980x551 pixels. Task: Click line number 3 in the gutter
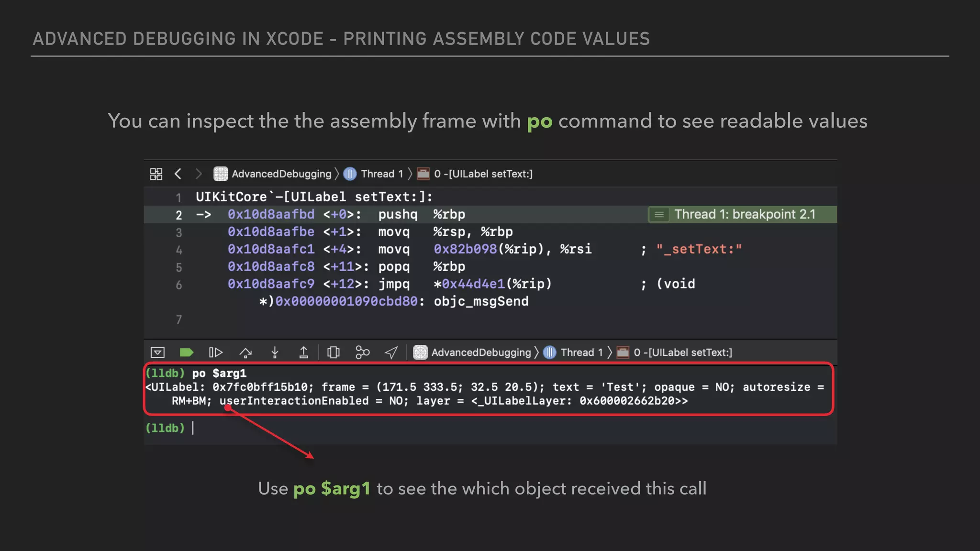pyautogui.click(x=178, y=232)
